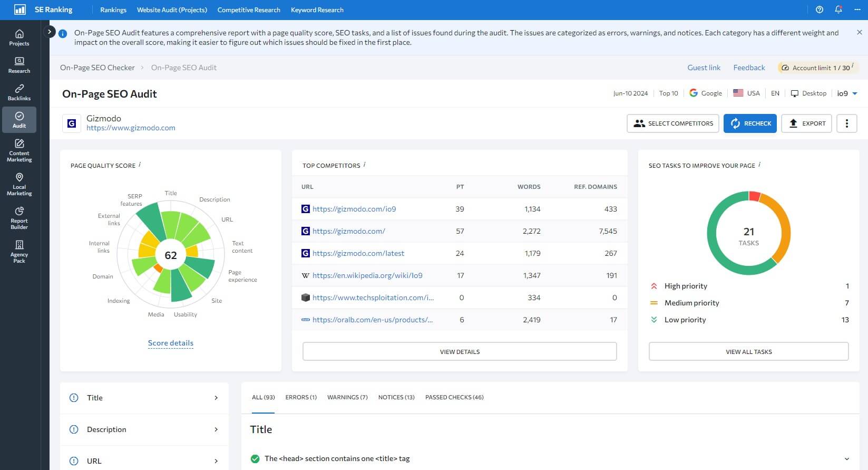Open the https://www.gizmodo.com link

[131, 128]
